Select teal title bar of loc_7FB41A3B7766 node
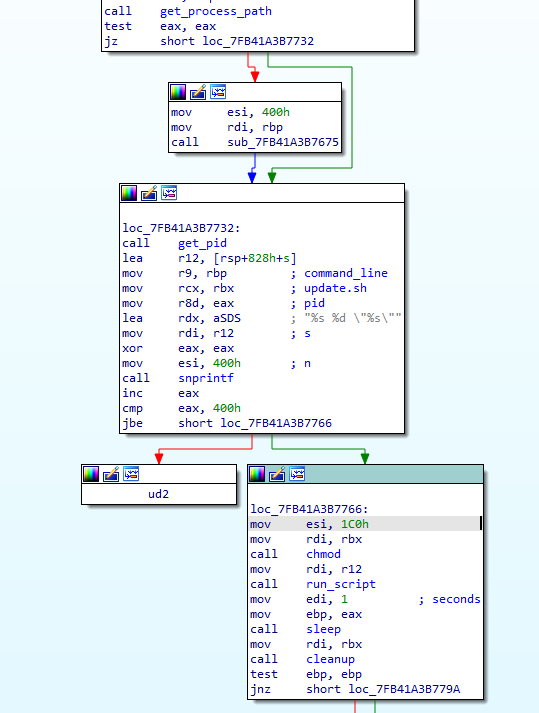539x713 pixels. click(365, 474)
